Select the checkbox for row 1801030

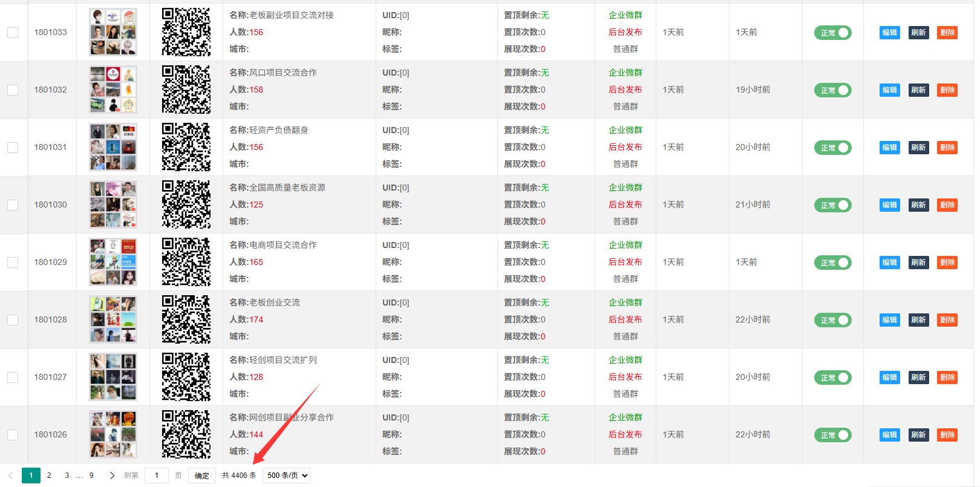[13, 205]
